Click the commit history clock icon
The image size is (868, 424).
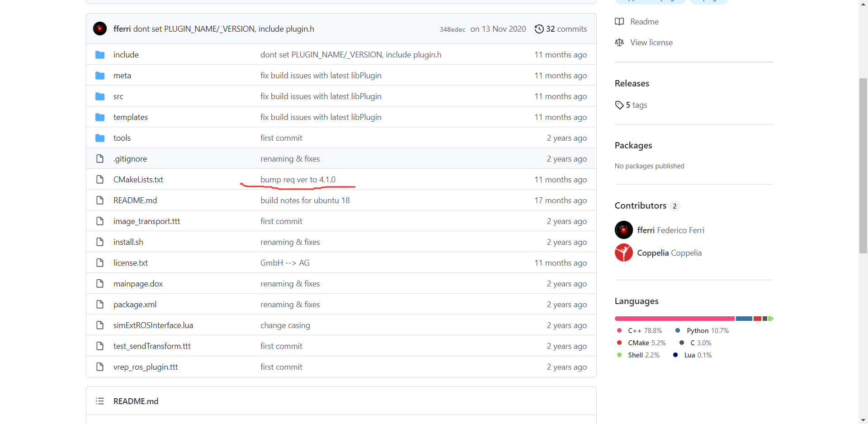point(539,29)
